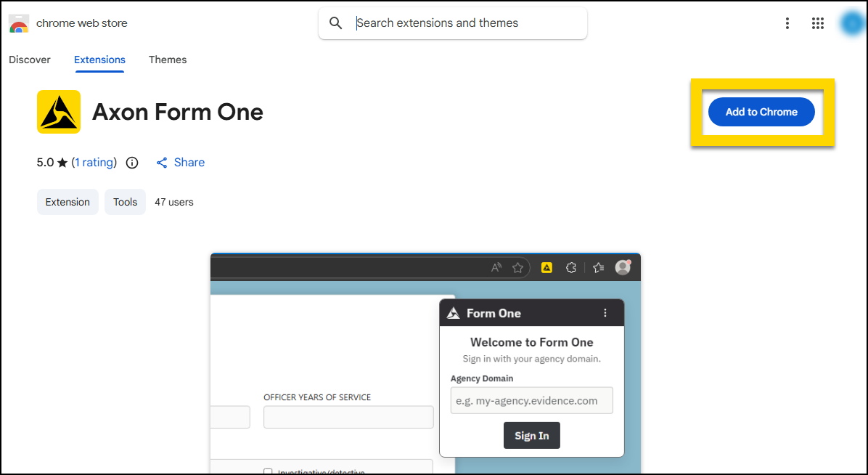This screenshot has width=868, height=475.
Task: Tick the Investigative/detective checkbox
Action: (269, 471)
